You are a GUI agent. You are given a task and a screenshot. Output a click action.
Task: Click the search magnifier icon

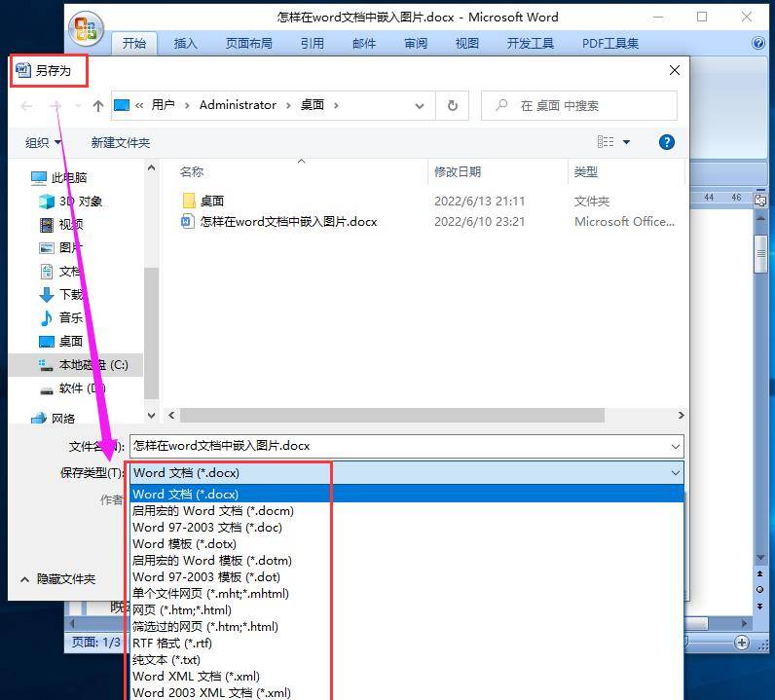(501, 105)
